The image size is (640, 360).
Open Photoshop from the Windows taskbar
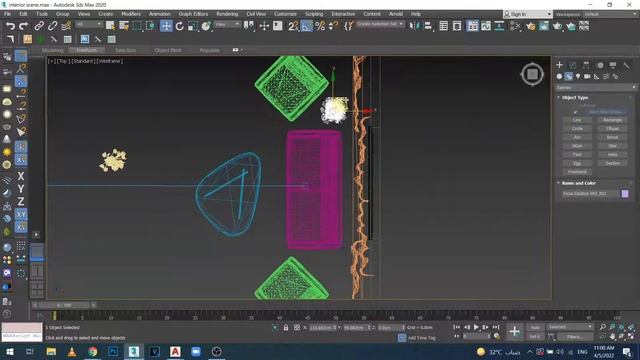pyautogui.click(x=113, y=351)
